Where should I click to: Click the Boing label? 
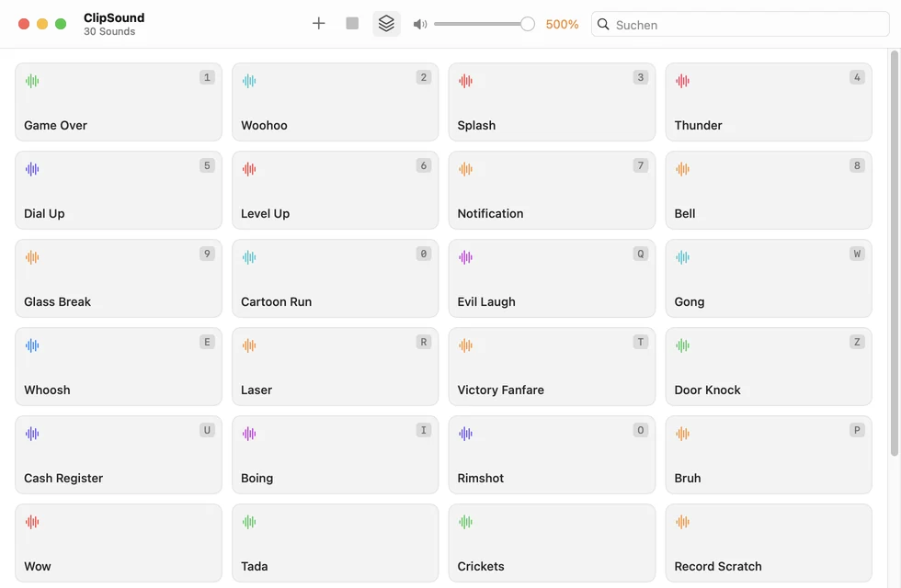click(257, 479)
